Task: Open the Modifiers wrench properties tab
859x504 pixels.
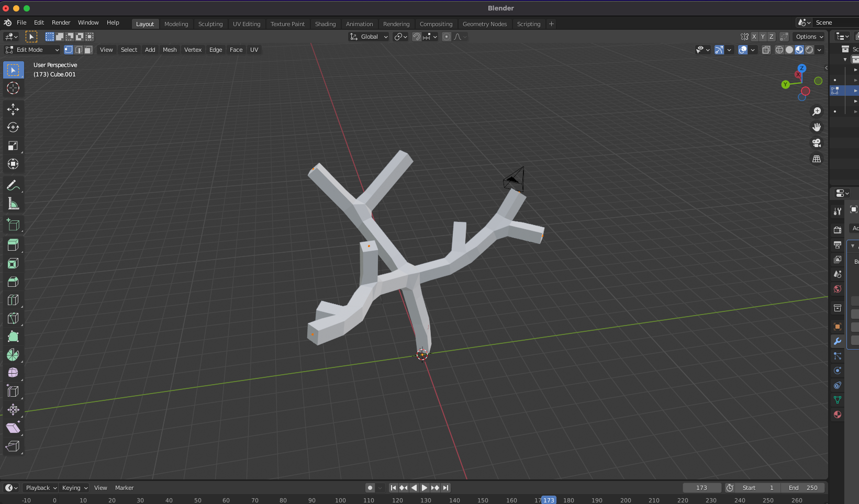Action: [838, 341]
